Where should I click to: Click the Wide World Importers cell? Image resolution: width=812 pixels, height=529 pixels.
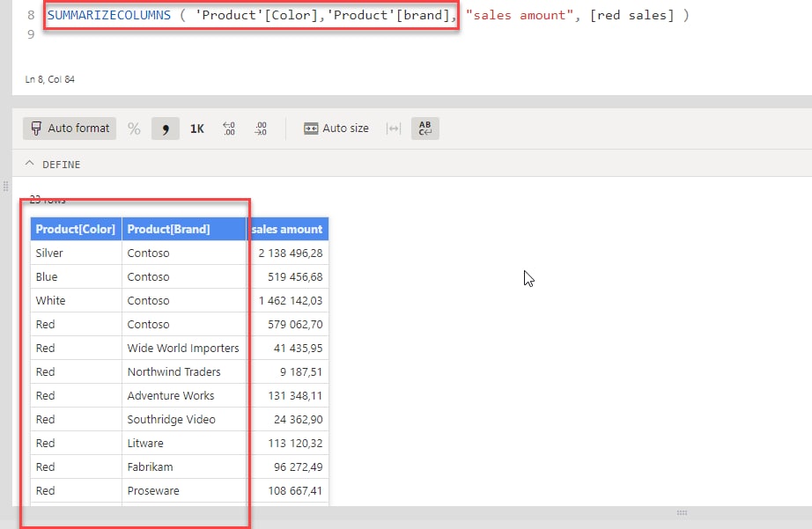(x=184, y=349)
